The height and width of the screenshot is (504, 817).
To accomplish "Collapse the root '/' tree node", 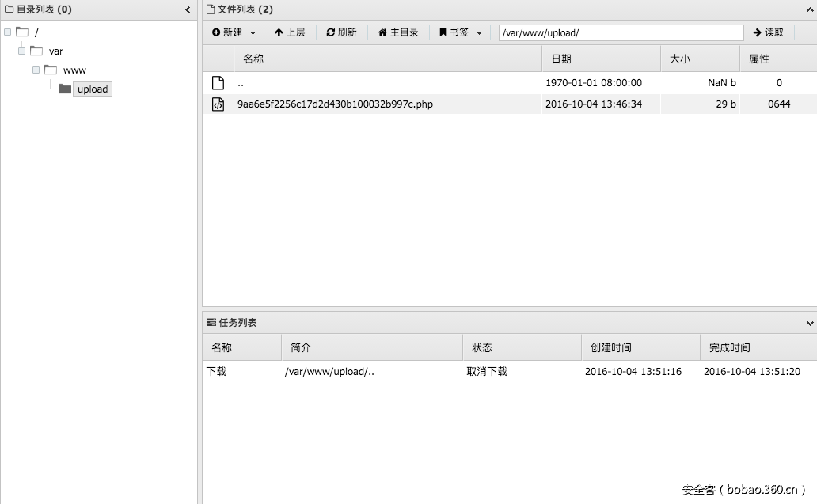I will coord(6,32).
